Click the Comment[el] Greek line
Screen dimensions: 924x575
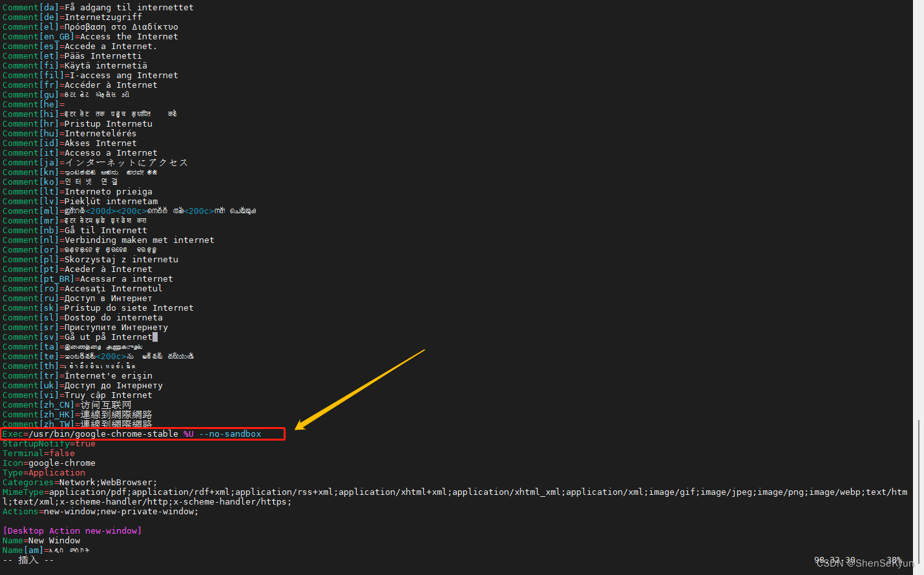click(x=90, y=27)
